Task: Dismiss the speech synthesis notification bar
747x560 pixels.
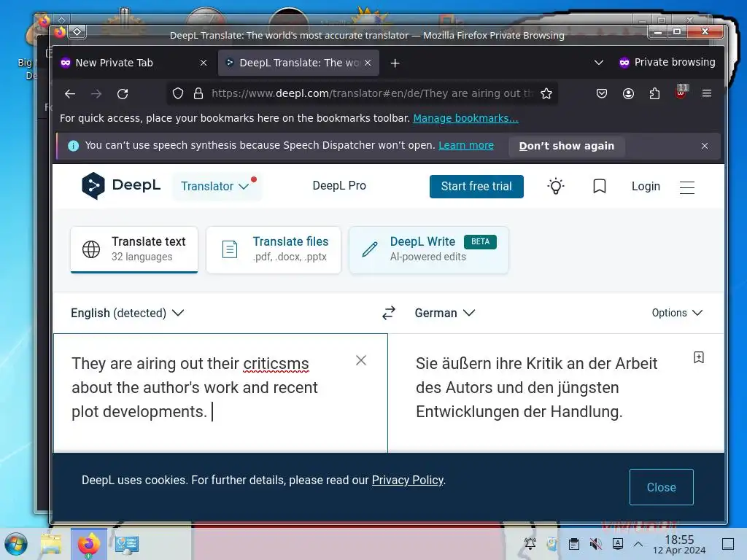Action: click(705, 146)
